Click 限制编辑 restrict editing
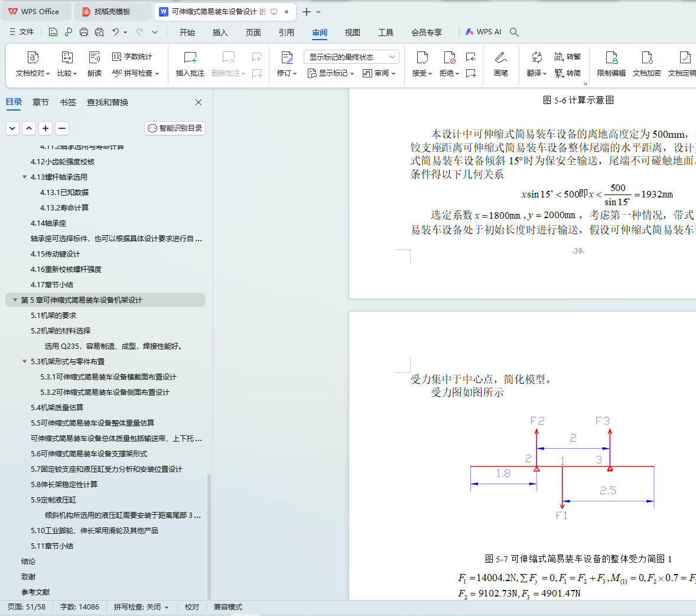 (x=612, y=64)
